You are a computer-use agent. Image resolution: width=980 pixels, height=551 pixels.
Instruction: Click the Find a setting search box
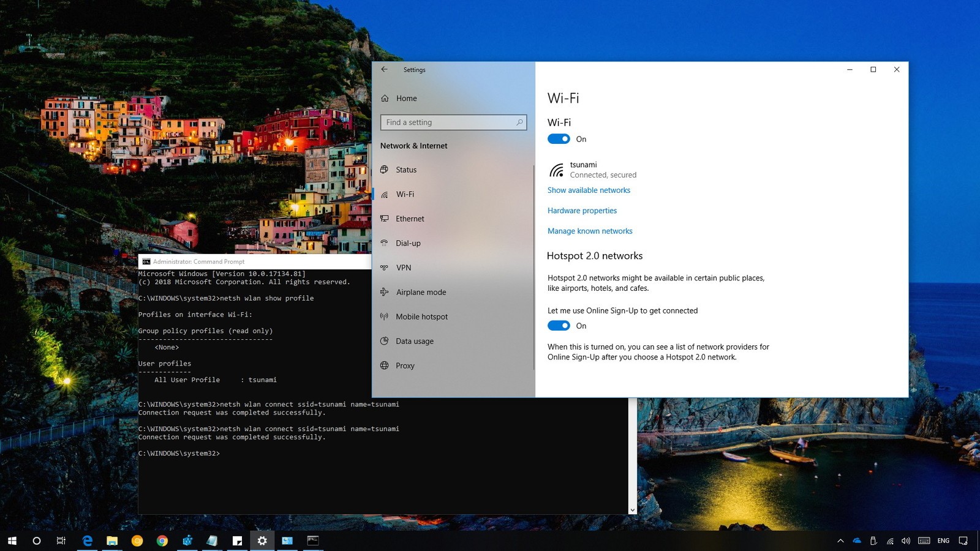tap(453, 122)
